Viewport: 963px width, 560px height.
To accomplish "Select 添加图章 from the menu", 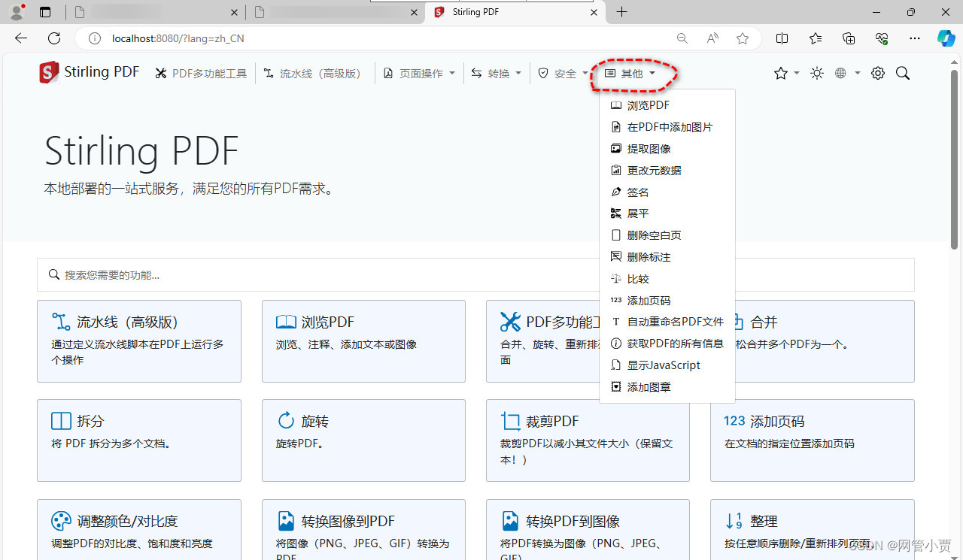I will 667,387.
